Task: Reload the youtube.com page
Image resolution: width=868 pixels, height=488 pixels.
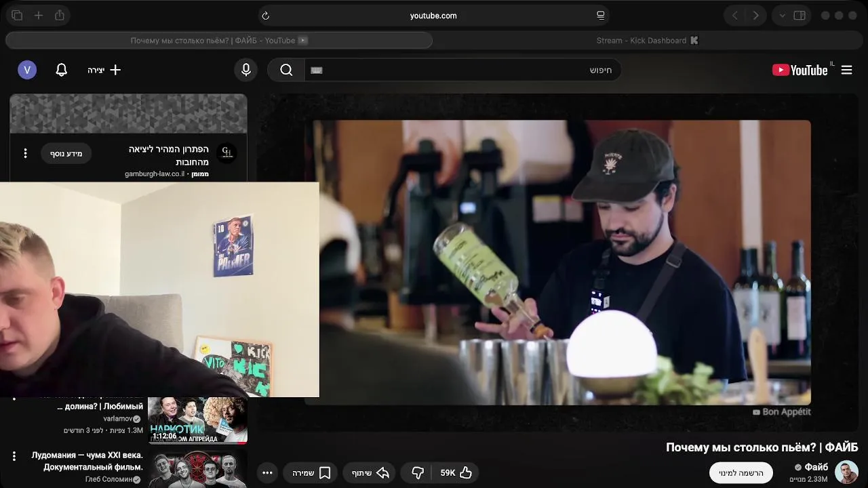Action: coord(266,16)
